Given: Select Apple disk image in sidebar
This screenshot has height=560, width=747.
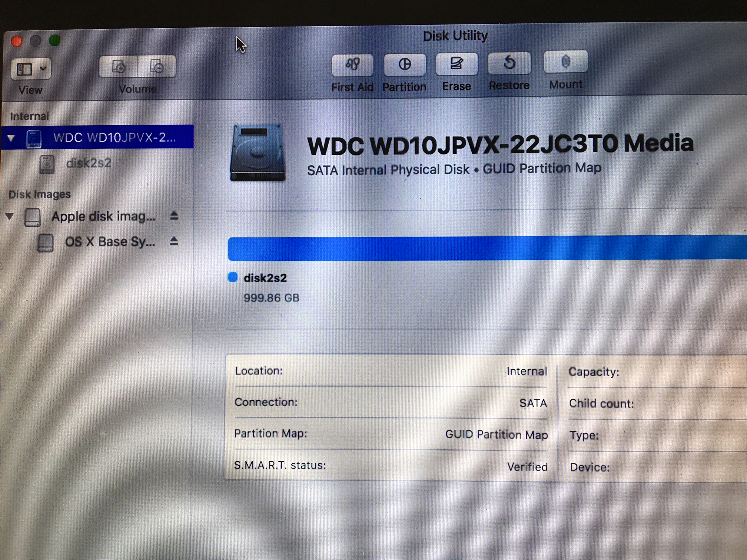Looking at the screenshot, I should (103, 216).
